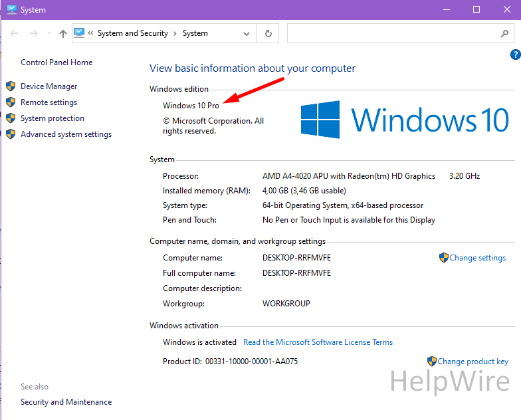This screenshot has height=420, width=521.
Task: Click the Product ID 00331-10000-00001-AA075 text
Action: tap(230, 362)
